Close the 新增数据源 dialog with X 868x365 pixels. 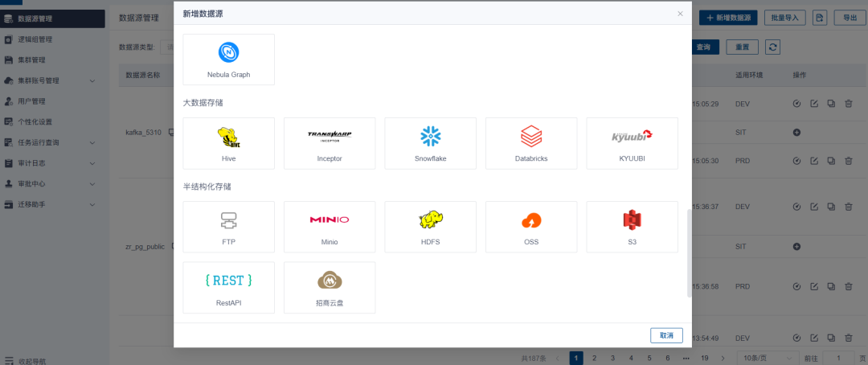pos(680,14)
